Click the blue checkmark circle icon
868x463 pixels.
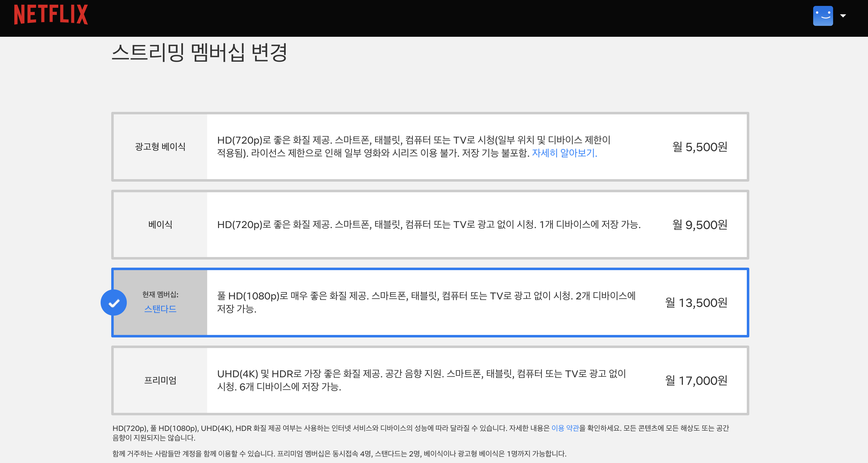[114, 303]
